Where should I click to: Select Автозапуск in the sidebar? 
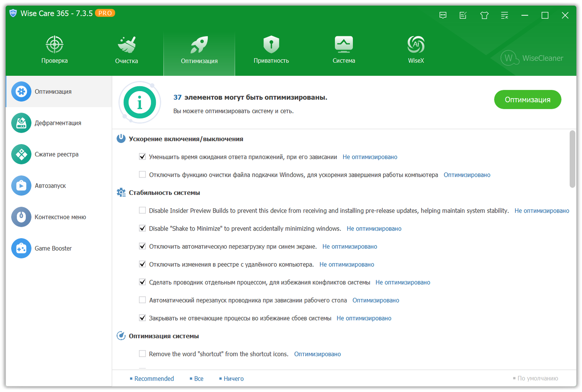[50, 186]
